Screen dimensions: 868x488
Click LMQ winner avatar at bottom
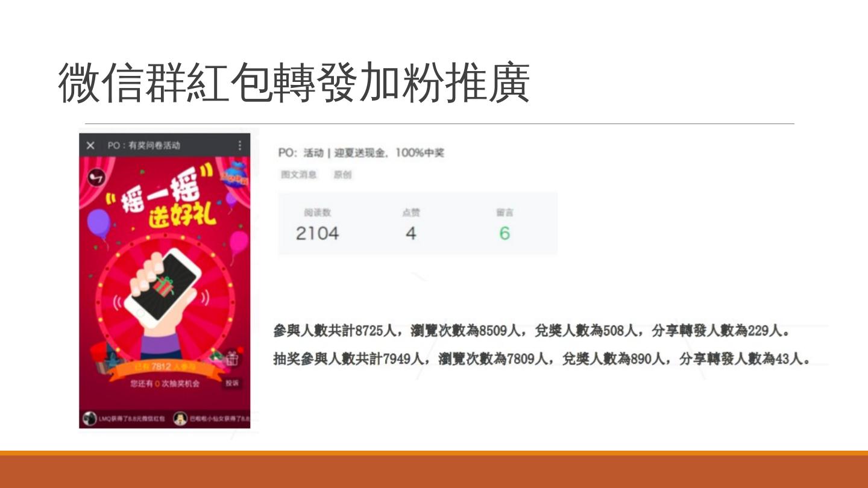tap(90, 418)
